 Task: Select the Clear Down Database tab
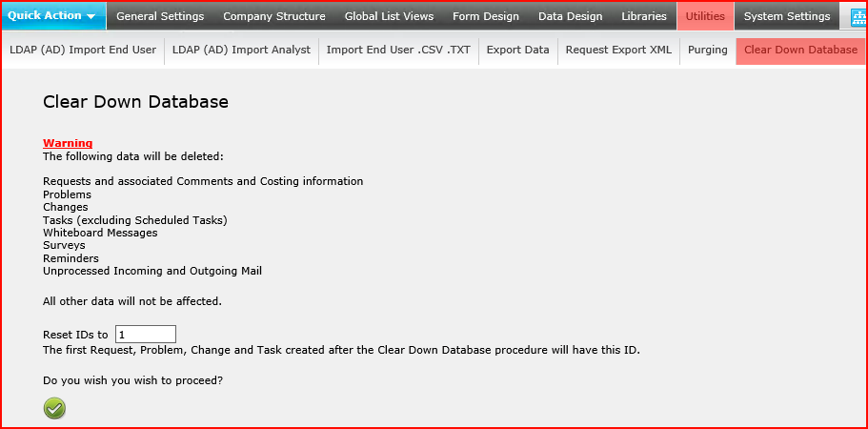pos(800,50)
